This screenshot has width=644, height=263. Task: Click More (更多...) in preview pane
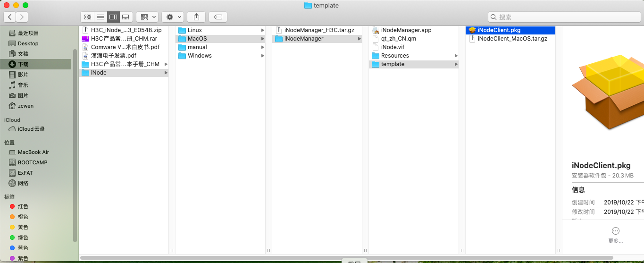(x=615, y=235)
